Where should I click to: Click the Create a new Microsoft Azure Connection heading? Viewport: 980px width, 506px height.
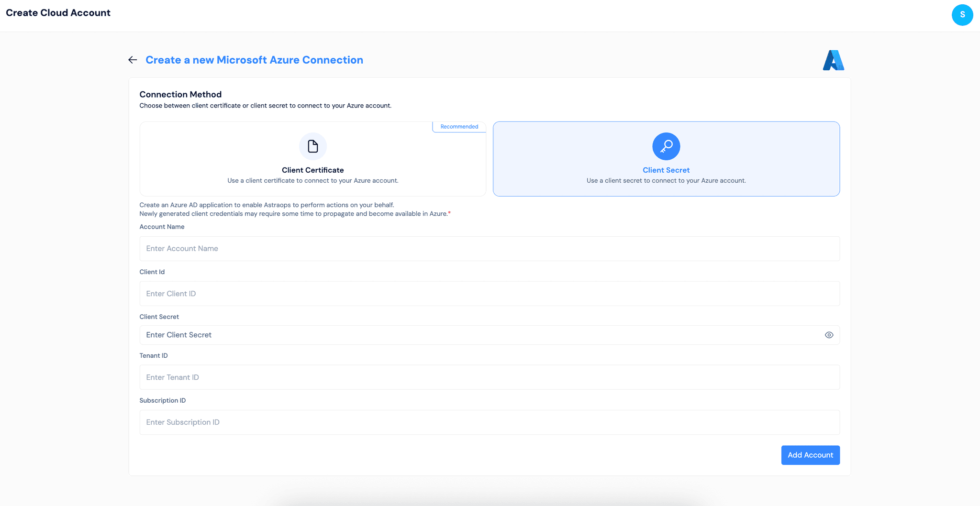click(254, 60)
